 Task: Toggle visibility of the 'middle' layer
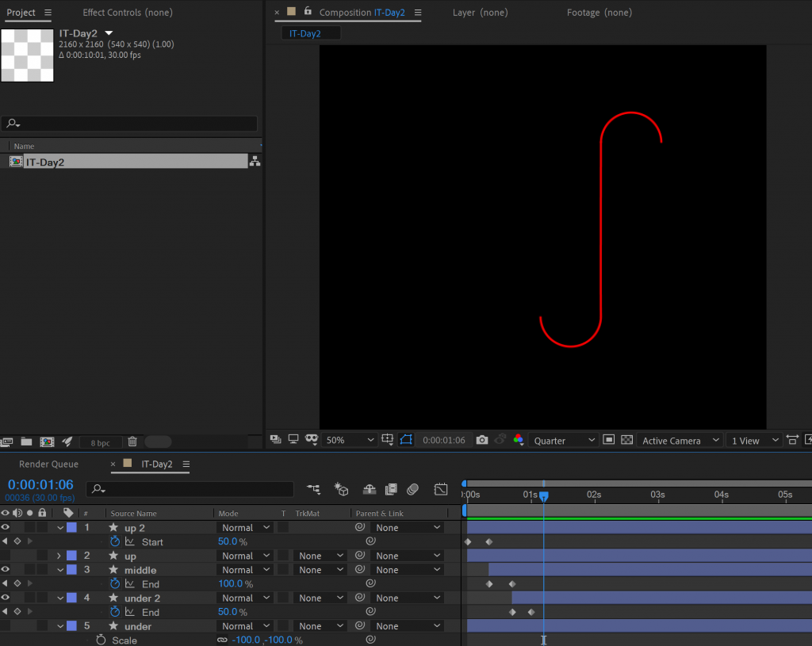6,569
